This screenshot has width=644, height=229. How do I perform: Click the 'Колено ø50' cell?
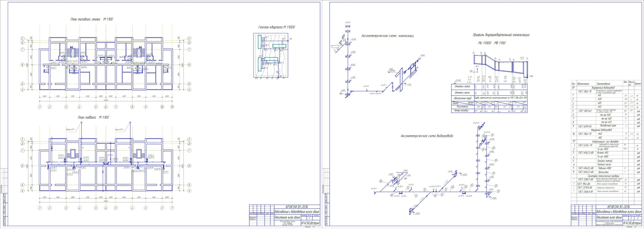click(x=603, y=153)
